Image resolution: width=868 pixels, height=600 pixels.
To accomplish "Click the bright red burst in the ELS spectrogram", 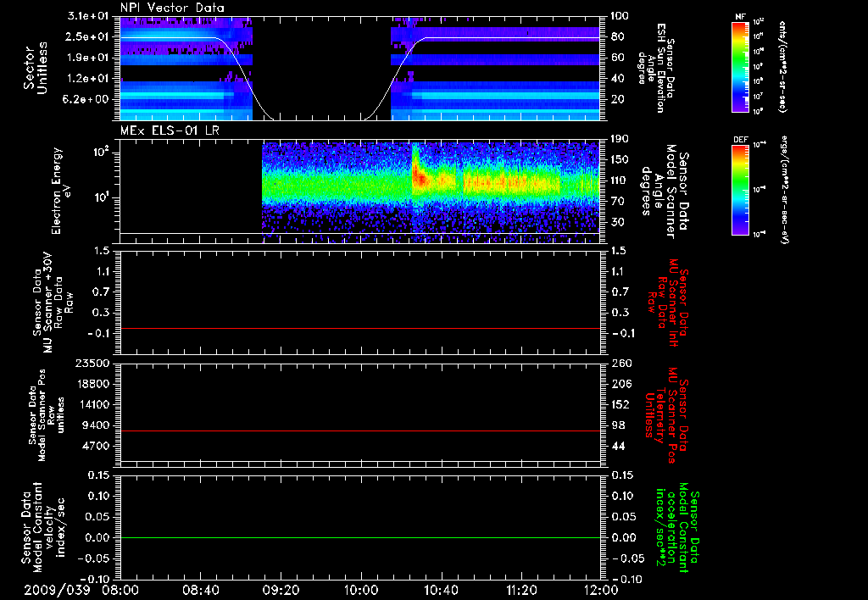I will pos(419,178).
